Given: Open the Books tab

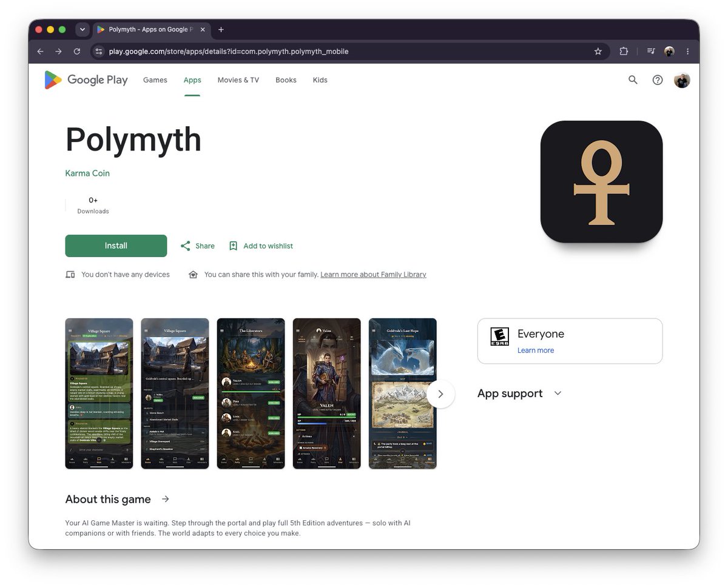Looking at the screenshot, I should pos(286,80).
